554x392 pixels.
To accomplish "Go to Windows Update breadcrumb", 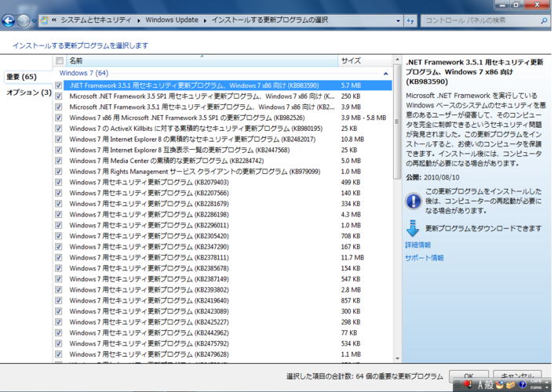I will point(172,20).
